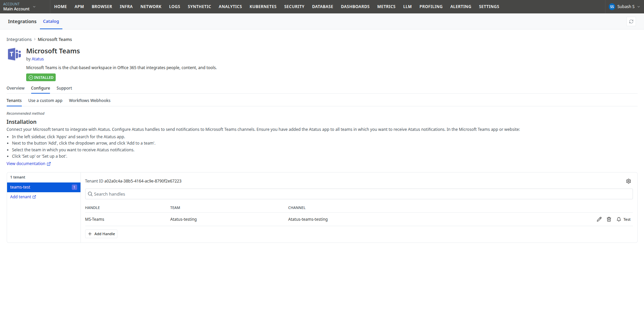Send a test notification for MS-Teams handle
644x311 pixels.
624,219
